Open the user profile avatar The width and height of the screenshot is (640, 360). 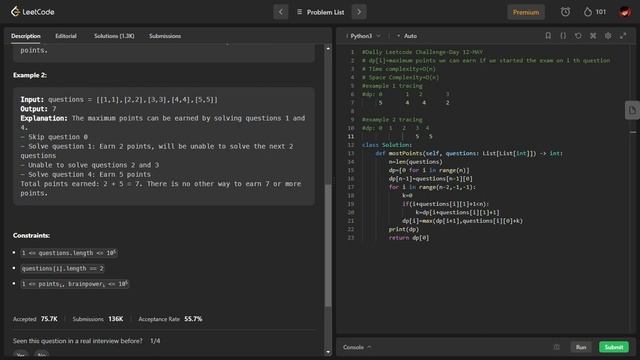(x=624, y=12)
